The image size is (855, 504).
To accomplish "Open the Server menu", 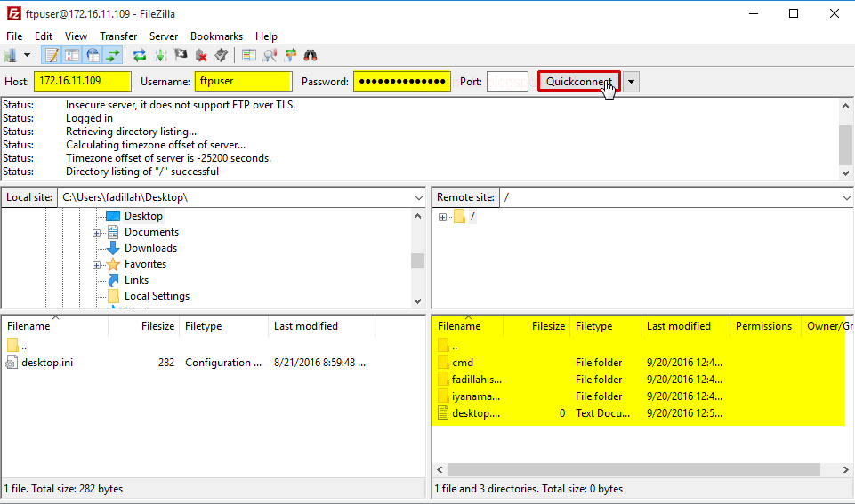I will click(164, 36).
